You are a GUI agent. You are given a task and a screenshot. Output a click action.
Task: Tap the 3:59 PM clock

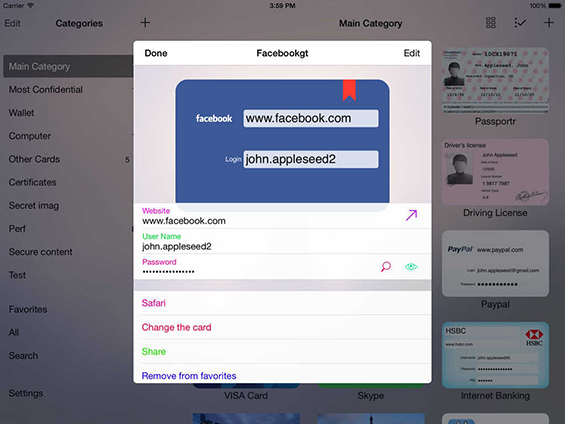click(282, 6)
